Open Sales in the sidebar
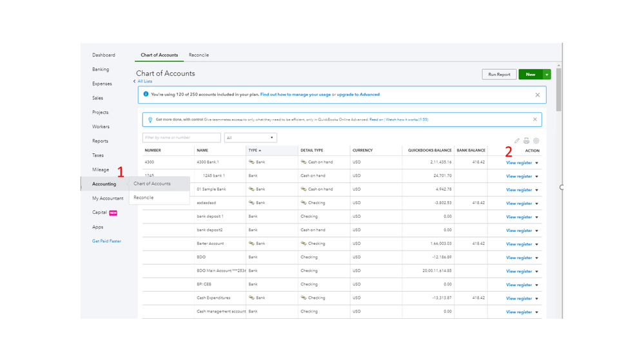This screenshot has height=362, width=644. tap(98, 98)
